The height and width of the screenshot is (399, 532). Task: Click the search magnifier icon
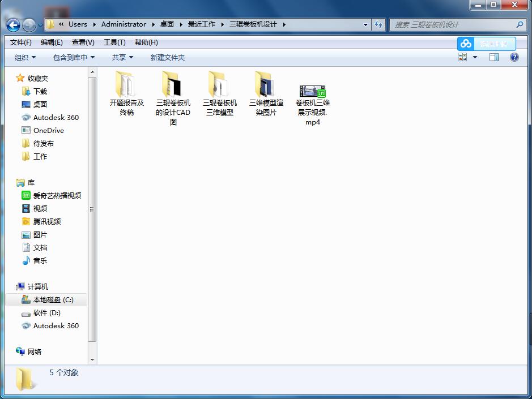tap(520, 24)
